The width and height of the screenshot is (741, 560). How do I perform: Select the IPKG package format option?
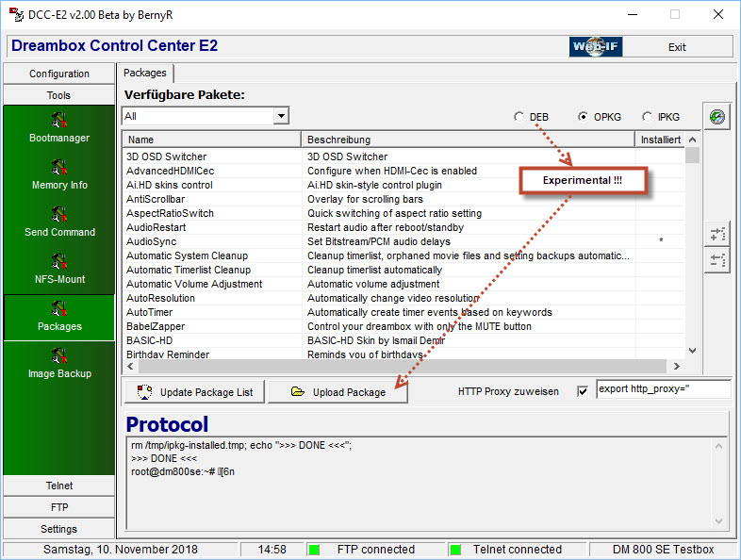pos(647,117)
